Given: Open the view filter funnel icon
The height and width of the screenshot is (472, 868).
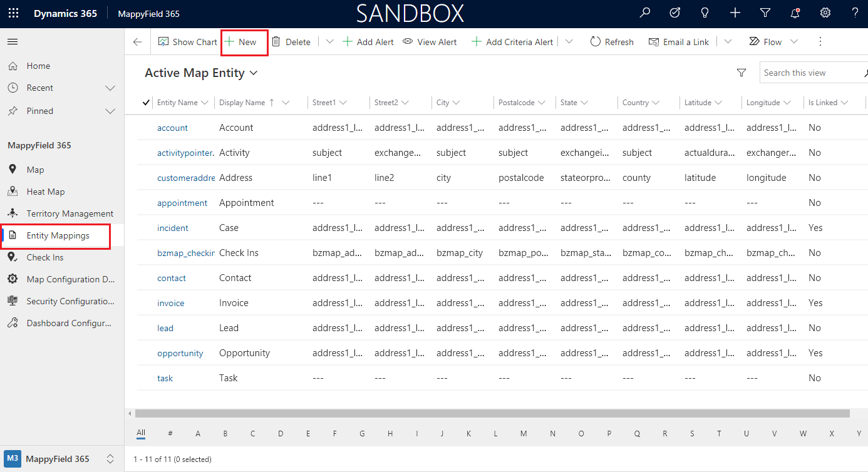Looking at the screenshot, I should tap(741, 73).
